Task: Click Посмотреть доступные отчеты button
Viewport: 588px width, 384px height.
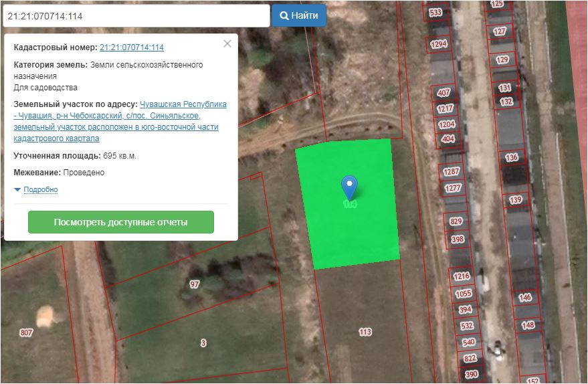Action: (x=121, y=222)
